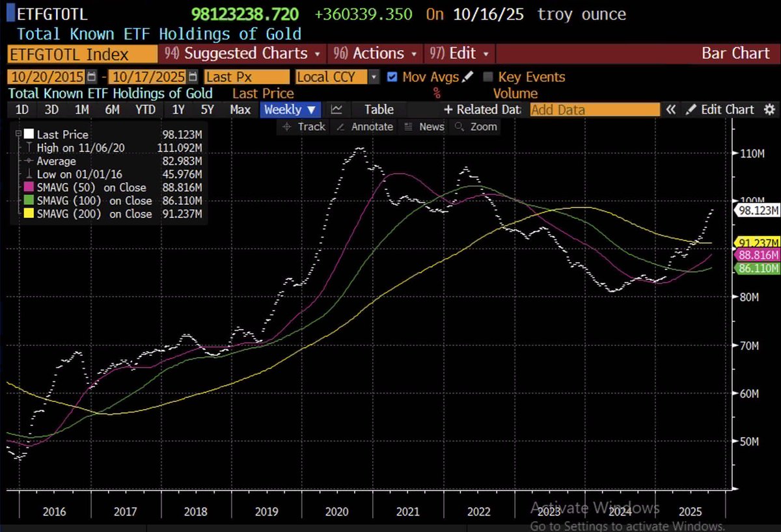The width and height of the screenshot is (781, 532).
Task: Click the Mov Avgs pencil edit icon
Action: click(468, 77)
